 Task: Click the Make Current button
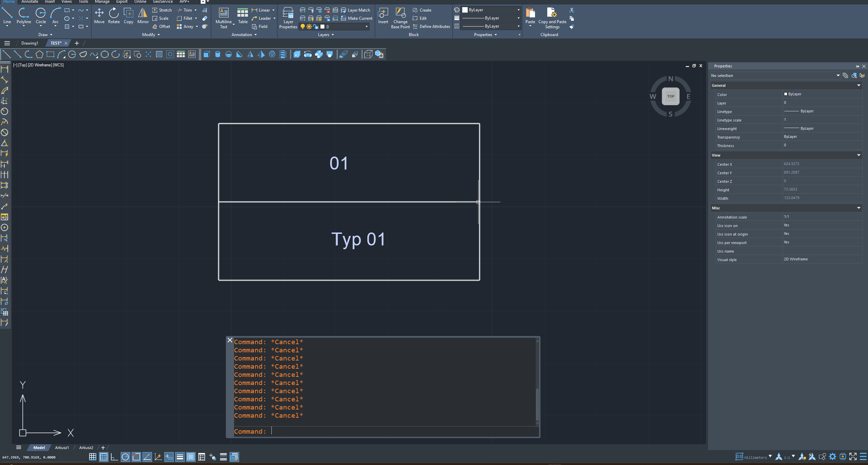pos(356,18)
